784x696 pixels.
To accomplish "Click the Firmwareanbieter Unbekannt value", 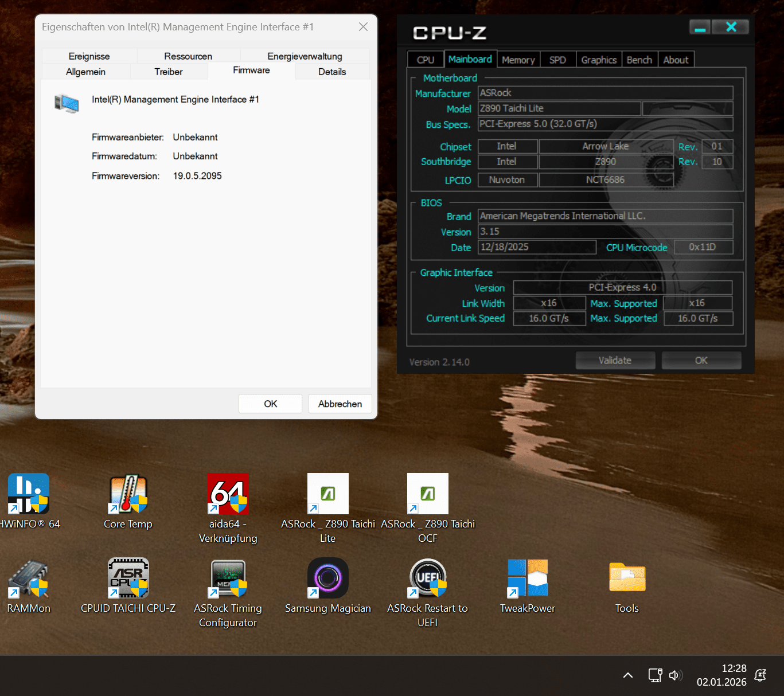I will (x=195, y=138).
